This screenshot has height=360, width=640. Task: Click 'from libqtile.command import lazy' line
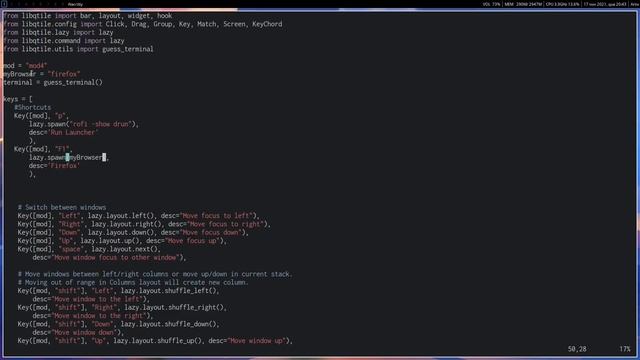coord(64,41)
